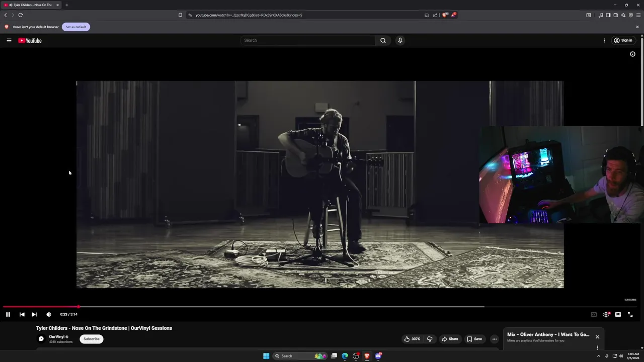Viewport: 644px width, 362px height.
Task: Show hidden system tray icons chevron
Action: [x=599, y=356]
